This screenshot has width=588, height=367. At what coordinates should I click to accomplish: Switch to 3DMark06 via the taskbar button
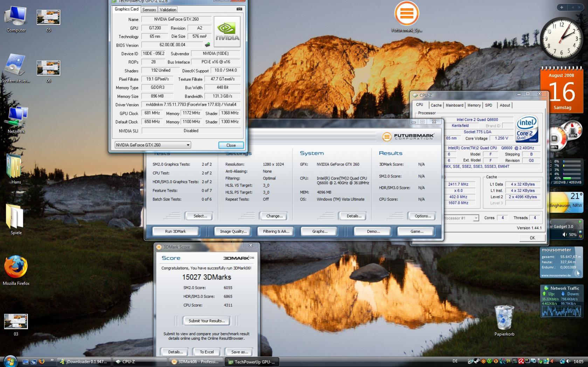[196, 362]
